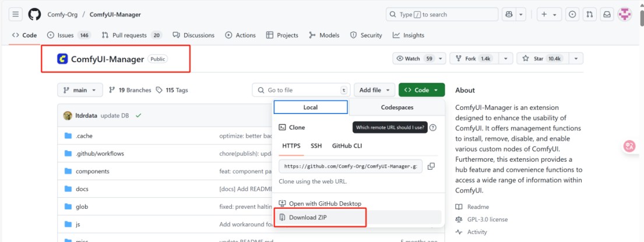Open the Projects tab
Image resolution: width=644 pixels, height=242 pixels.
point(282,35)
